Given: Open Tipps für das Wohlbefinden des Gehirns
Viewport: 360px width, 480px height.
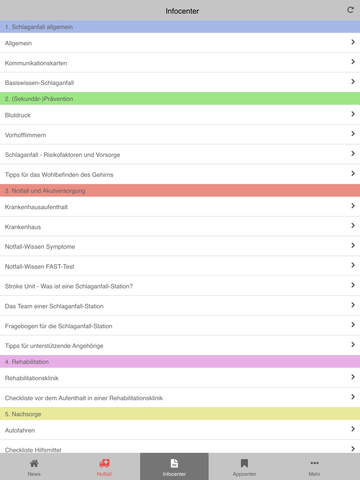Looking at the screenshot, I should [x=180, y=174].
